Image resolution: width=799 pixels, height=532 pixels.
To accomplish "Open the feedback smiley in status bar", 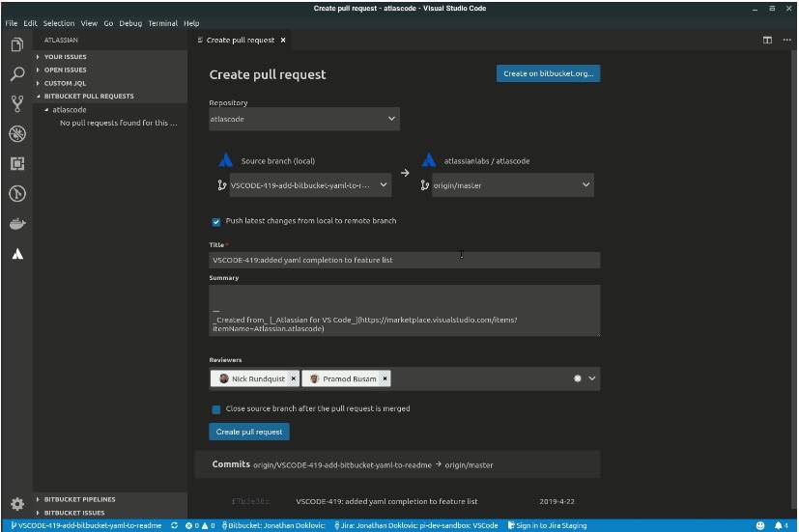I will tap(760, 525).
